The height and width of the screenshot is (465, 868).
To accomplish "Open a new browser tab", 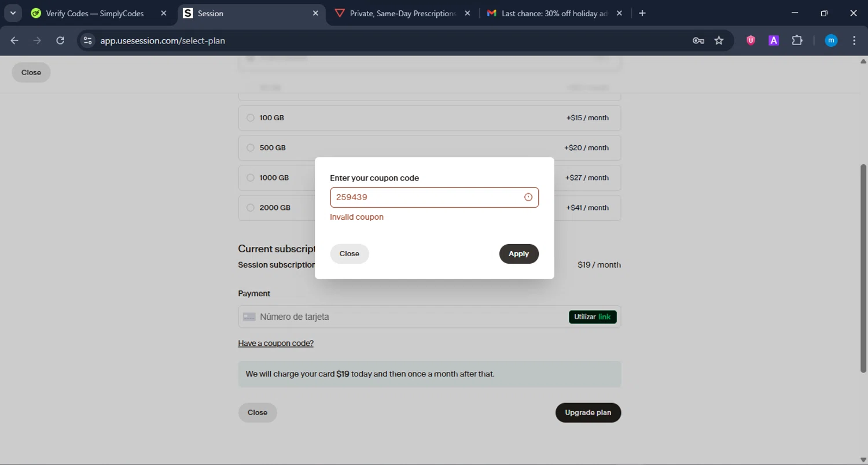I will (642, 13).
